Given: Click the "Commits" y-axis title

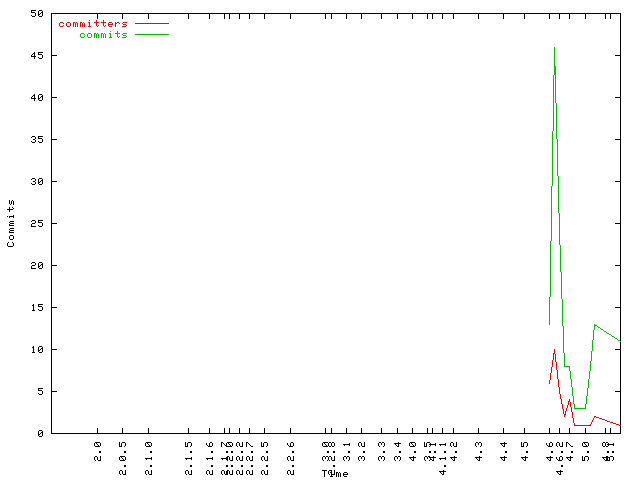Looking at the screenshot, I should [x=11, y=223].
